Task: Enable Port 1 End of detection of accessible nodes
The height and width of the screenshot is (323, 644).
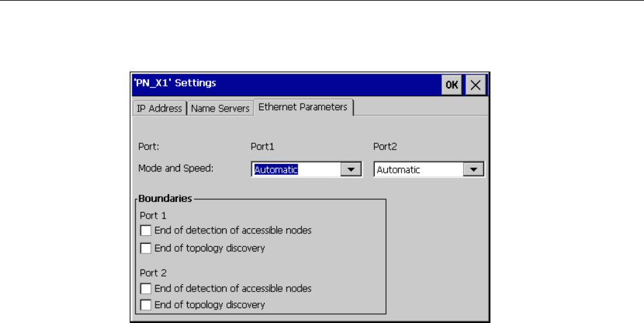Action: coord(146,230)
